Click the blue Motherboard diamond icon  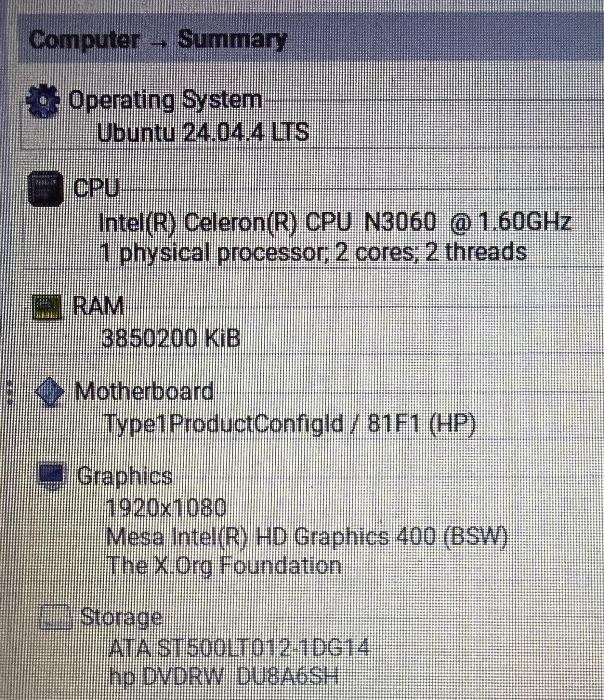[50, 392]
